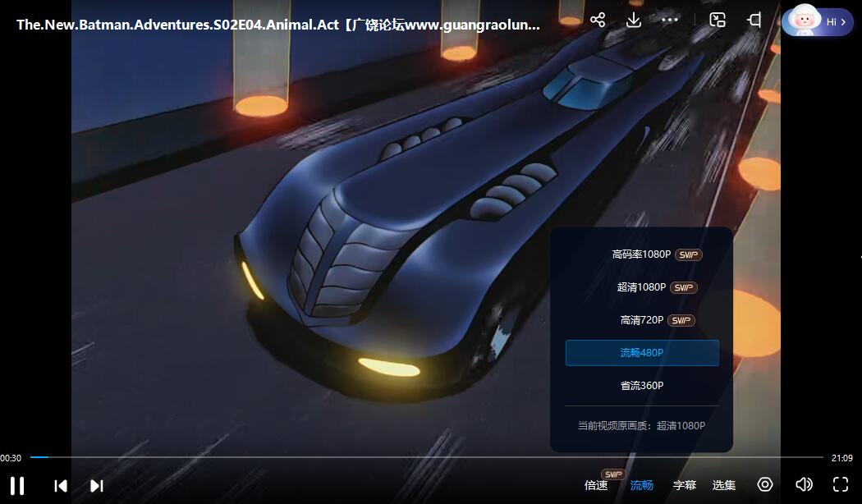
Task: Click the video title text
Action: point(278,25)
